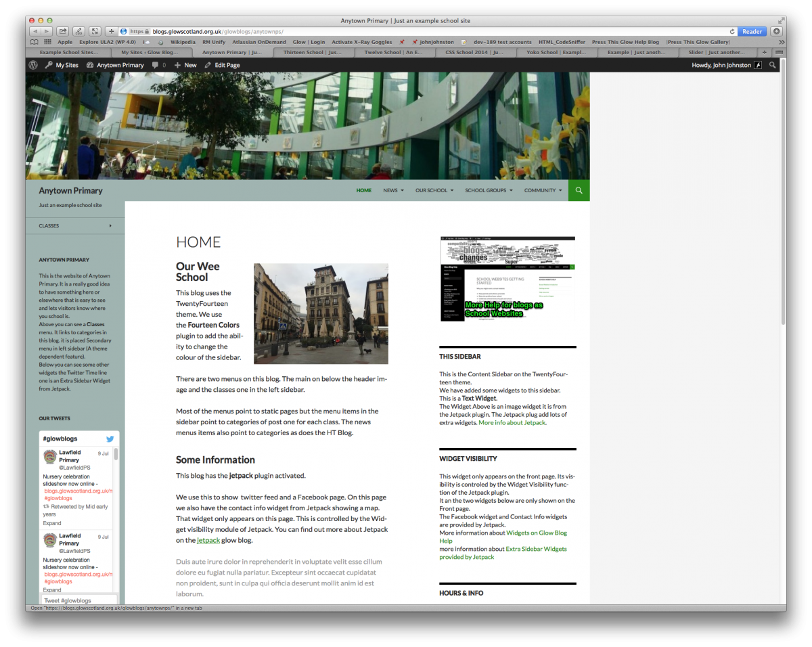
Task: Click the Twitter bird on the #glowblogs widget
Action: coord(110,438)
